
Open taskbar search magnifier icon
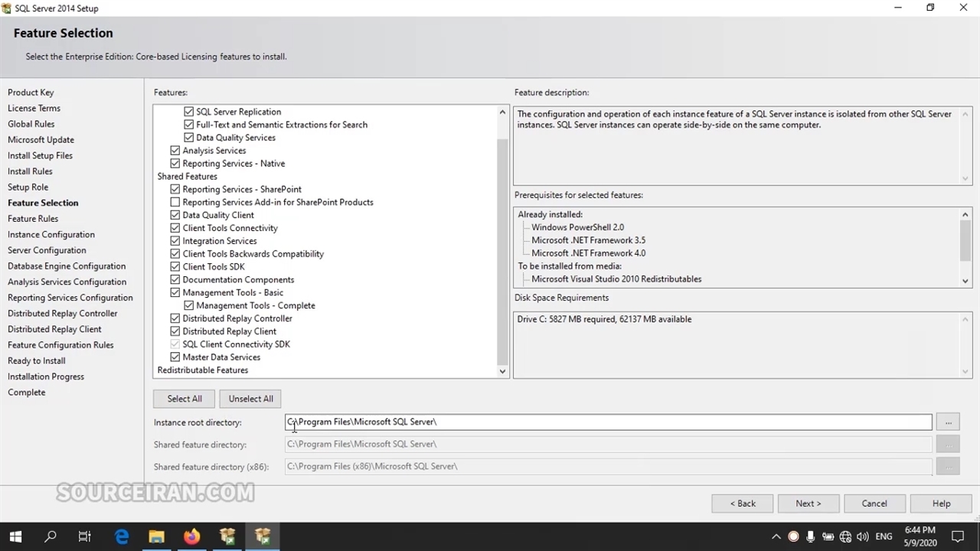point(51,536)
